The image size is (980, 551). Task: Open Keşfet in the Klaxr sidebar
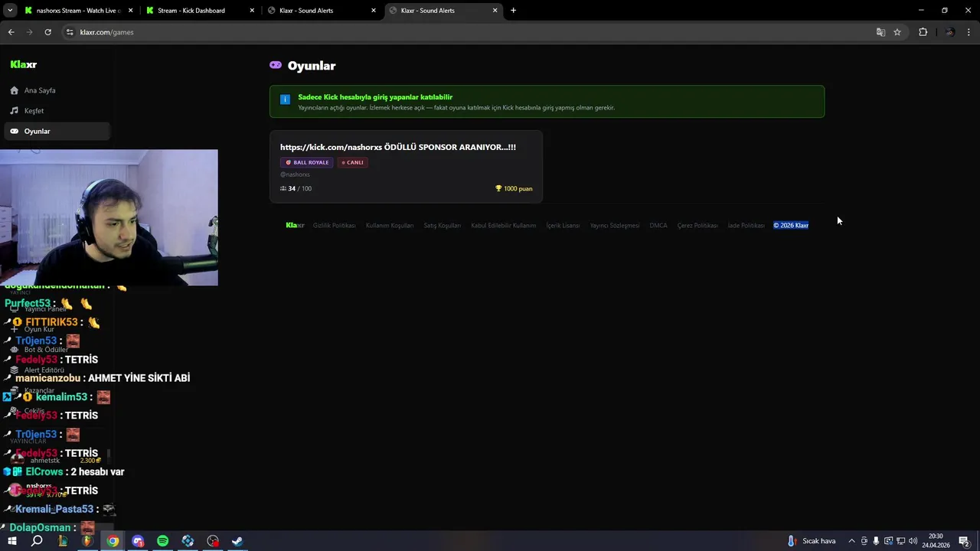(x=57, y=111)
